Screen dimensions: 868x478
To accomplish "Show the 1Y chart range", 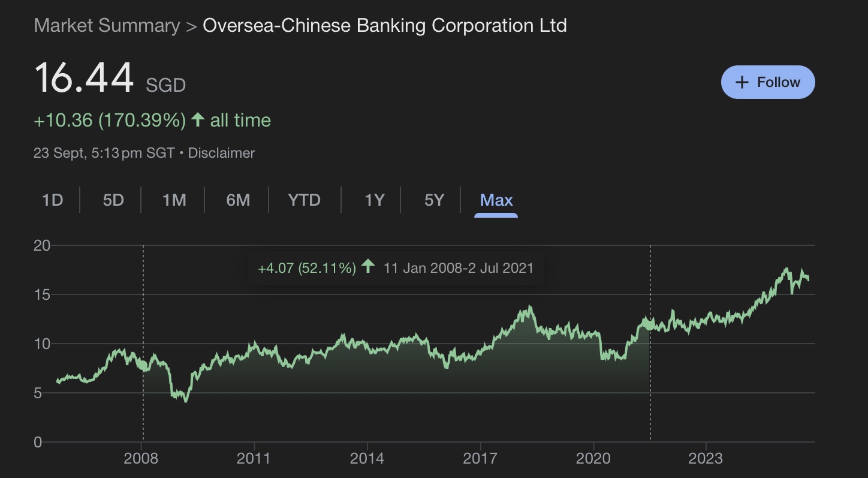I will pos(374,200).
